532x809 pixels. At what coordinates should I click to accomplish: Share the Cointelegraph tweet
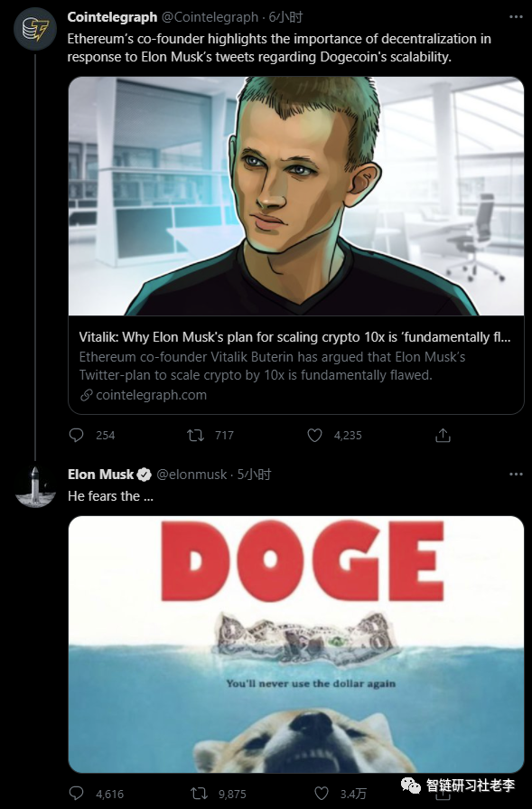pyautogui.click(x=443, y=436)
